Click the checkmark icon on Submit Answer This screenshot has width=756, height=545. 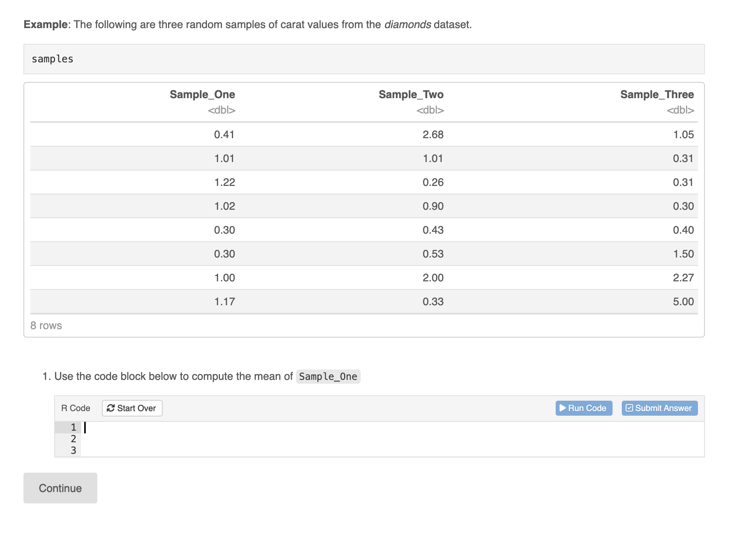pyautogui.click(x=629, y=408)
